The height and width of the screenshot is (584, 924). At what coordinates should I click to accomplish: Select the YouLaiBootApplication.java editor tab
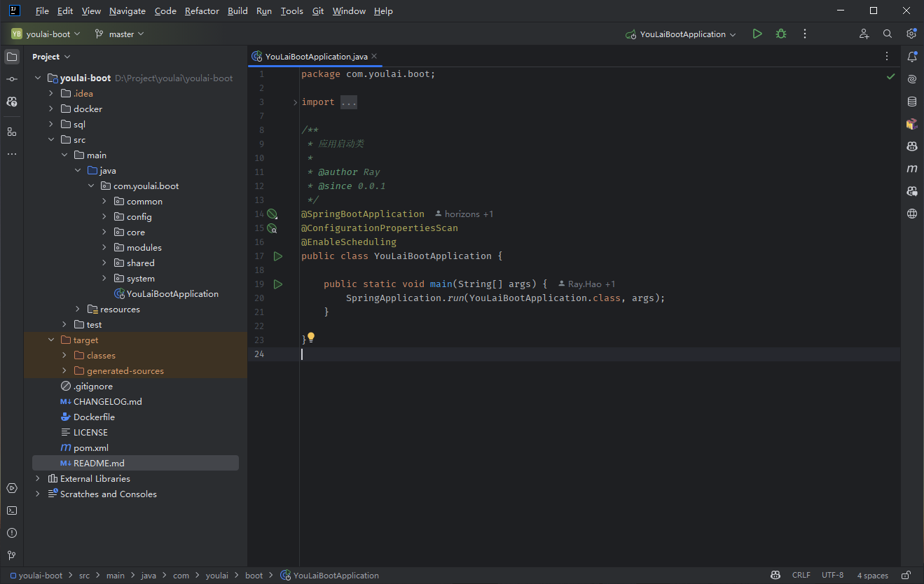[x=316, y=57]
